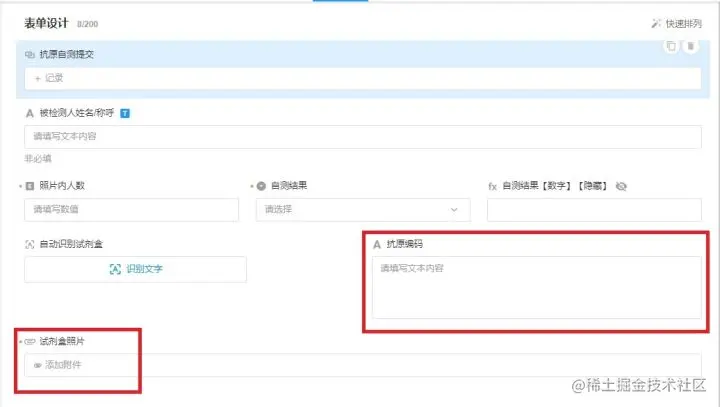Click the fx formula icon beside 自测结果【数字】
Screen dimensions: 720x407
coord(493,187)
